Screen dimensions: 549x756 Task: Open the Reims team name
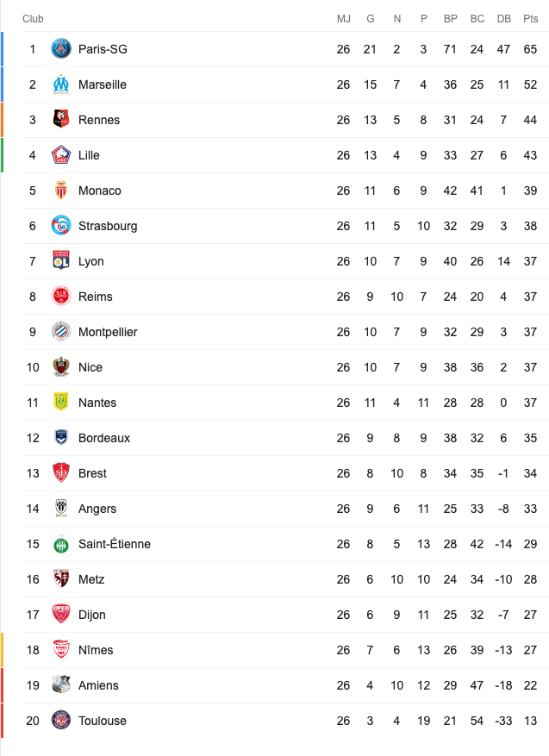[x=96, y=297]
